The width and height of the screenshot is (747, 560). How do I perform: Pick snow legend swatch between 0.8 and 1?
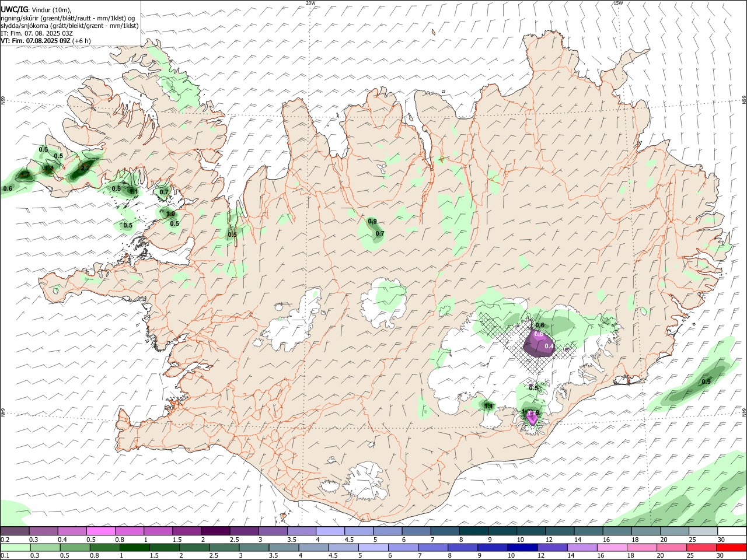(129, 531)
